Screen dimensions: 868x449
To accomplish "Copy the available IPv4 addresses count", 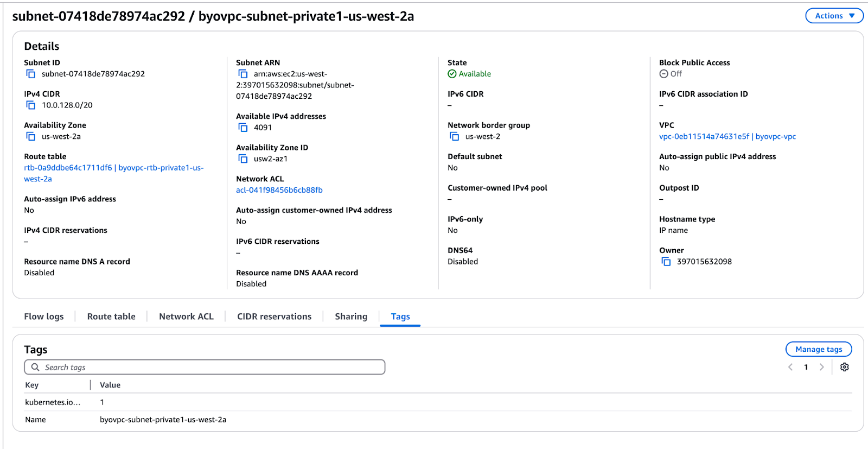I will [242, 127].
